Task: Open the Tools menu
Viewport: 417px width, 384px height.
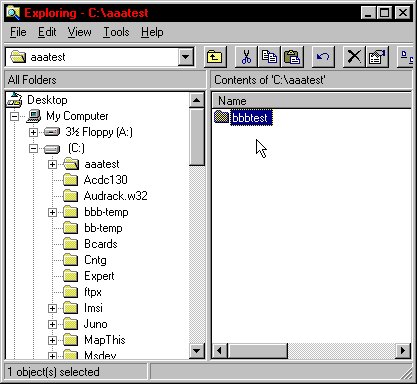Action: click(x=116, y=32)
